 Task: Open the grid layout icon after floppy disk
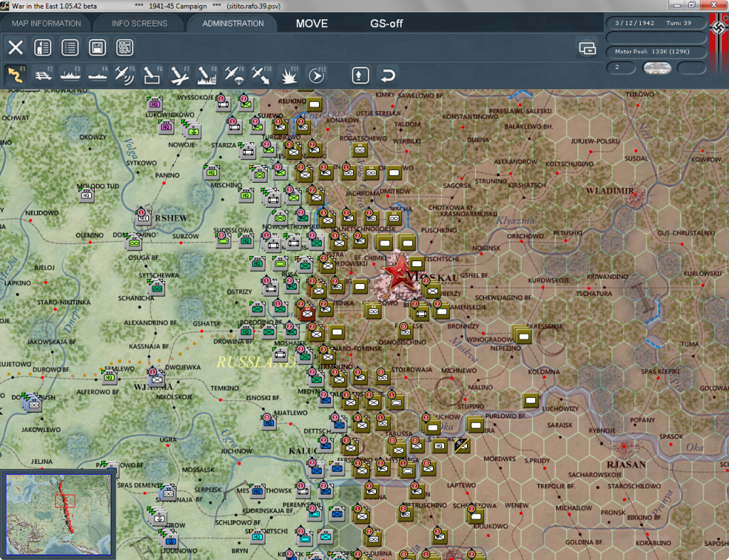125,48
